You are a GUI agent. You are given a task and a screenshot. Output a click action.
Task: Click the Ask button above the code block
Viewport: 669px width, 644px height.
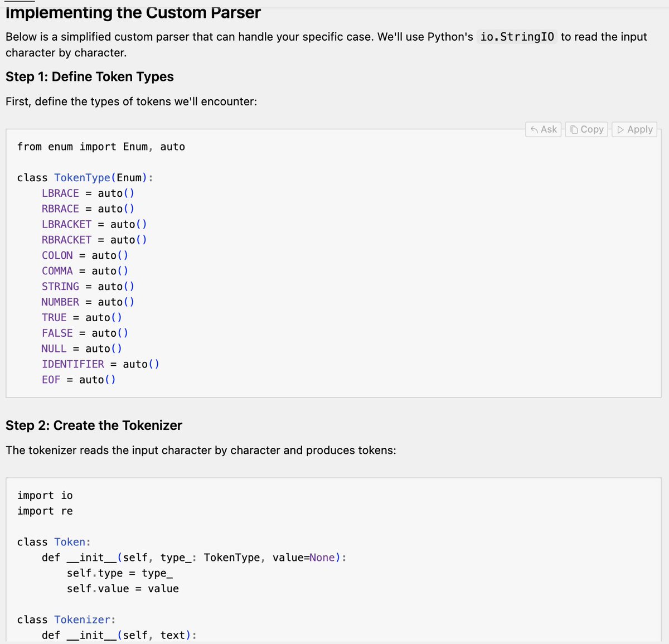click(x=544, y=129)
